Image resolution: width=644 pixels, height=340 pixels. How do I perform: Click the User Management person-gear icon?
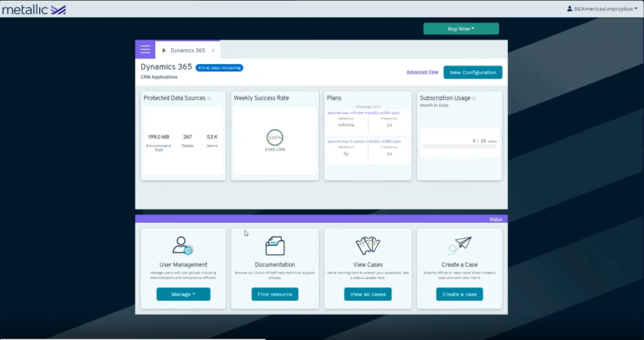tap(183, 246)
